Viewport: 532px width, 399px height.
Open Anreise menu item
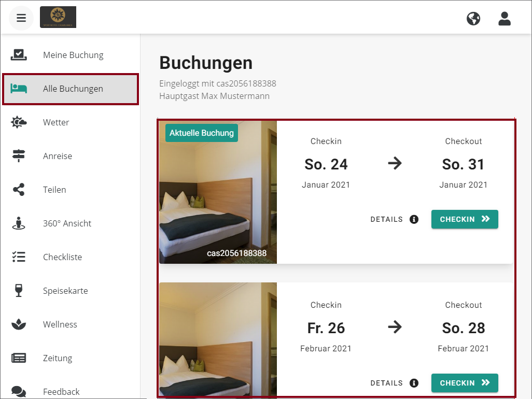(x=71, y=156)
